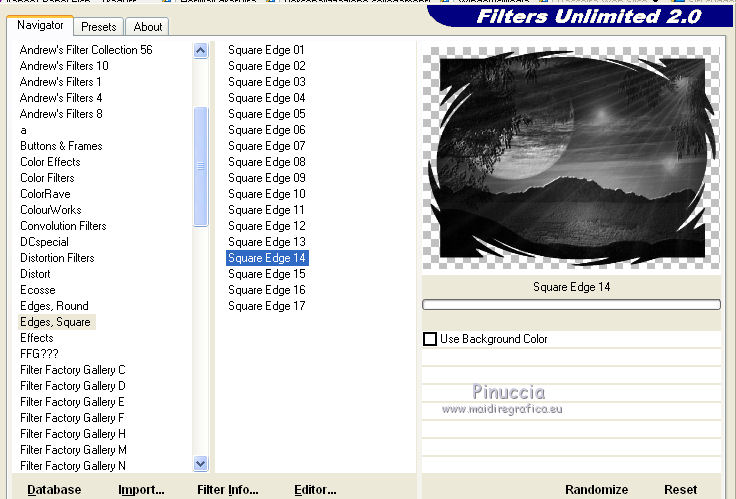This screenshot has width=736, height=499.
Task: Select Filter Factory Gallery F
Action: tap(72, 418)
